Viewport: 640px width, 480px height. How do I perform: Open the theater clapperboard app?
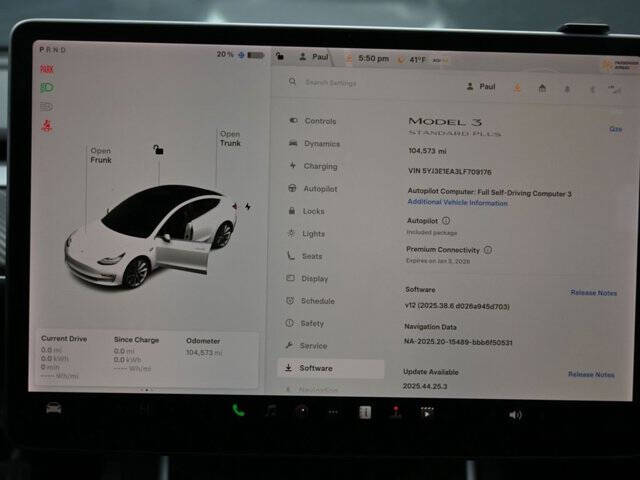427,413
